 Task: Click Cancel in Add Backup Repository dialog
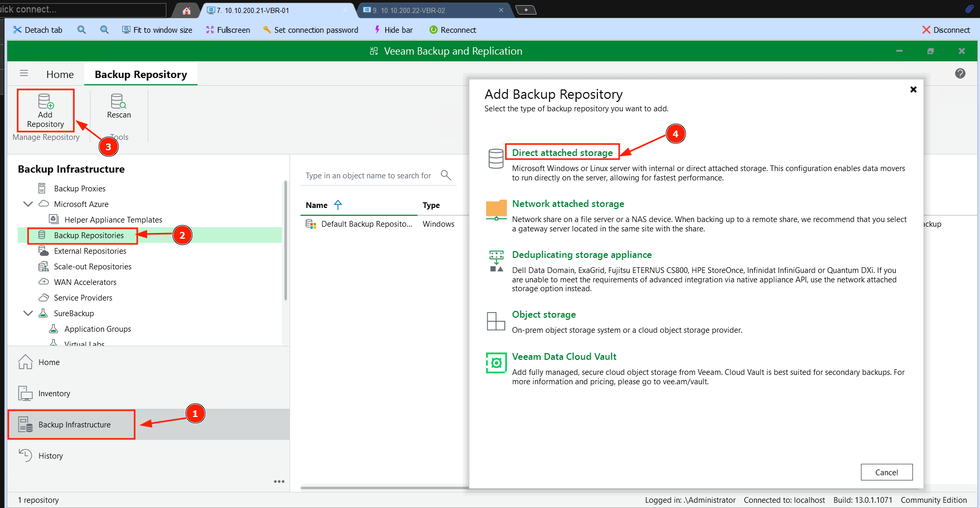(x=886, y=472)
